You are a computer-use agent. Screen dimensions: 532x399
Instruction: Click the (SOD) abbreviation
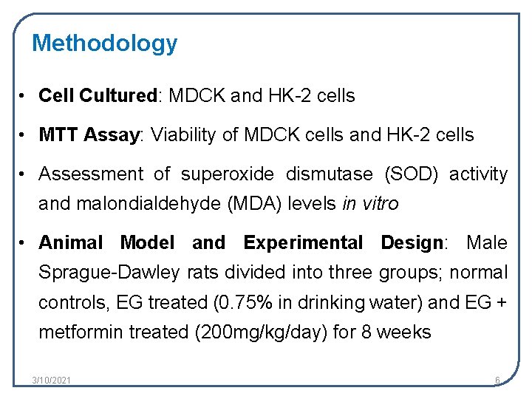tap(412, 174)
